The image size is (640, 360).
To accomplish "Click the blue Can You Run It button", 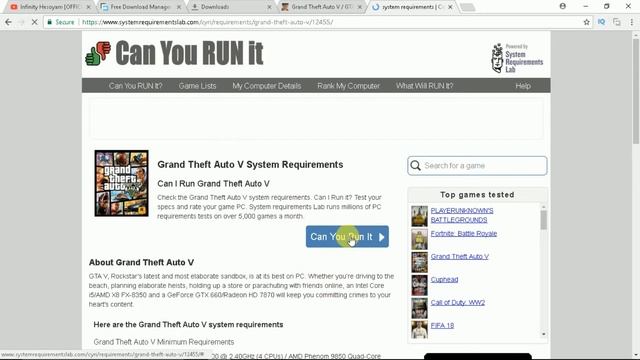I will coord(347,237).
